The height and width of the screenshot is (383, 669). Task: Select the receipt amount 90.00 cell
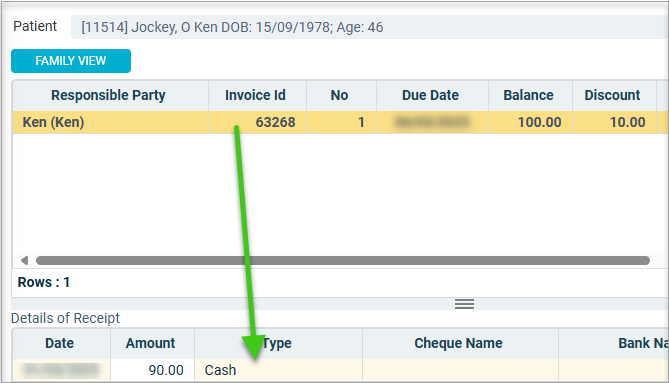click(x=152, y=370)
